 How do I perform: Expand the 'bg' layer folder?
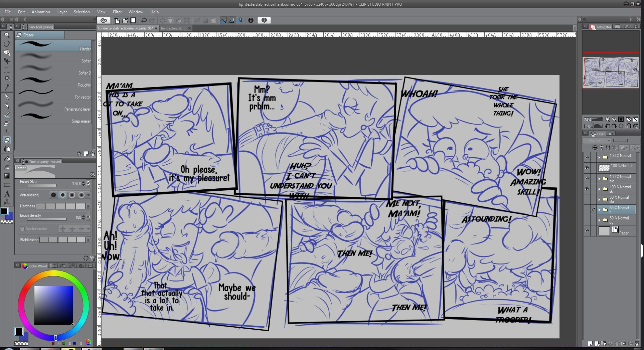[x=599, y=220]
